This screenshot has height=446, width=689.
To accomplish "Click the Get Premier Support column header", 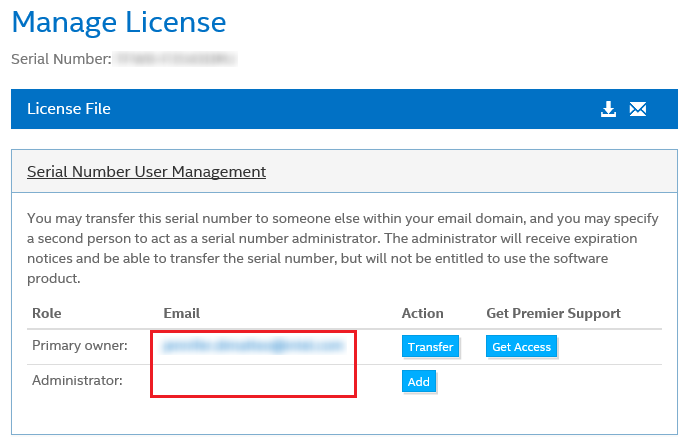I will point(553,313).
